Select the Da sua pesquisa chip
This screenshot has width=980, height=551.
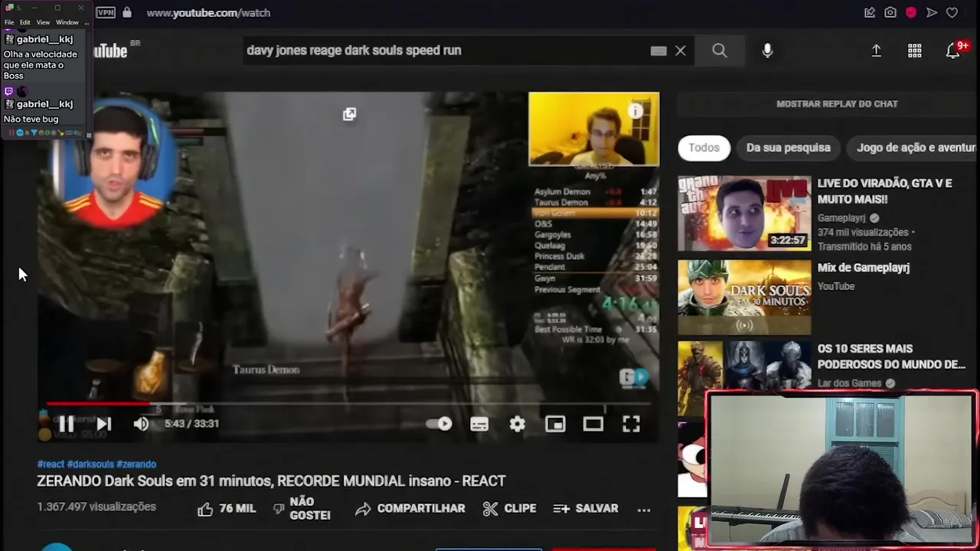(789, 148)
